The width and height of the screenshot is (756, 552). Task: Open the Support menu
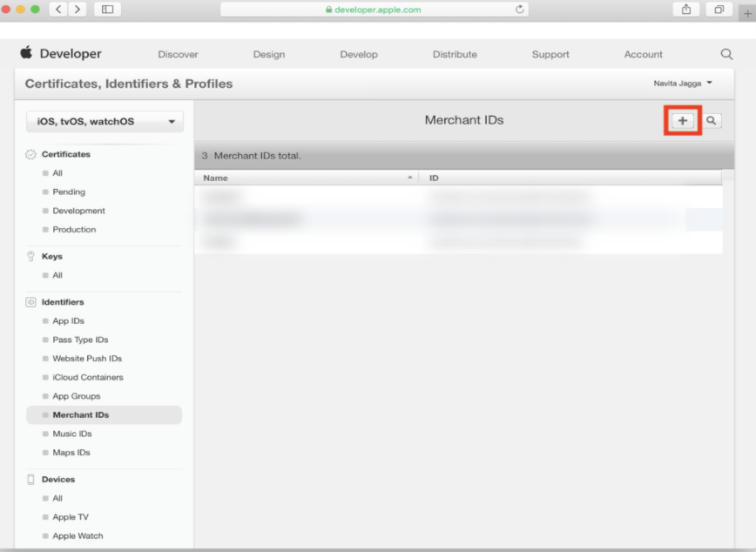coord(550,55)
